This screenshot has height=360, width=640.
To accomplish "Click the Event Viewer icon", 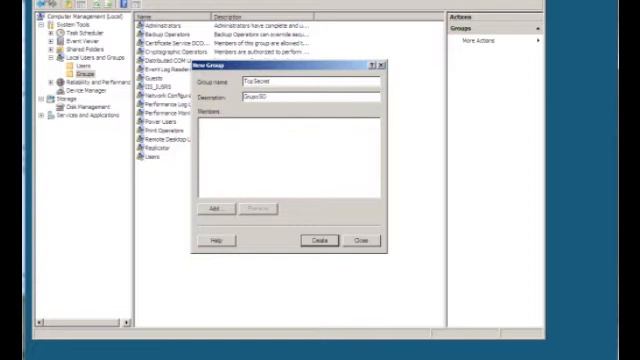I will (x=60, y=41).
